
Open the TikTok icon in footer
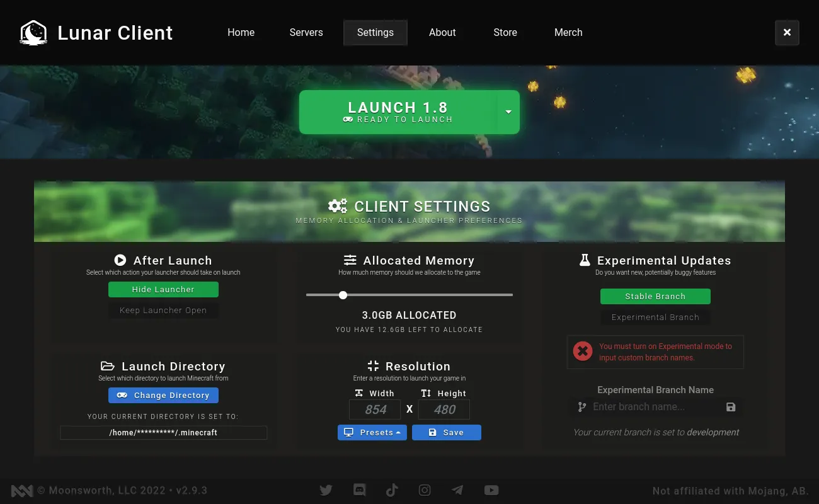(x=392, y=490)
